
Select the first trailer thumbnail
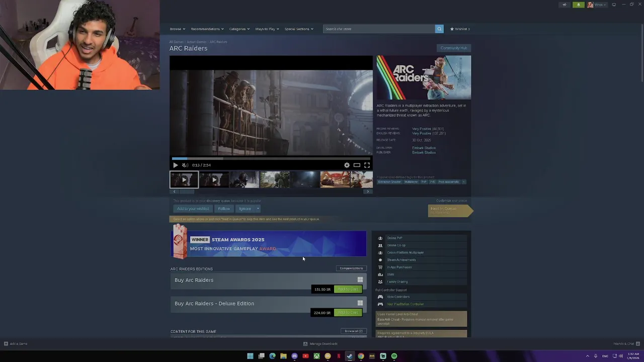[184, 179]
